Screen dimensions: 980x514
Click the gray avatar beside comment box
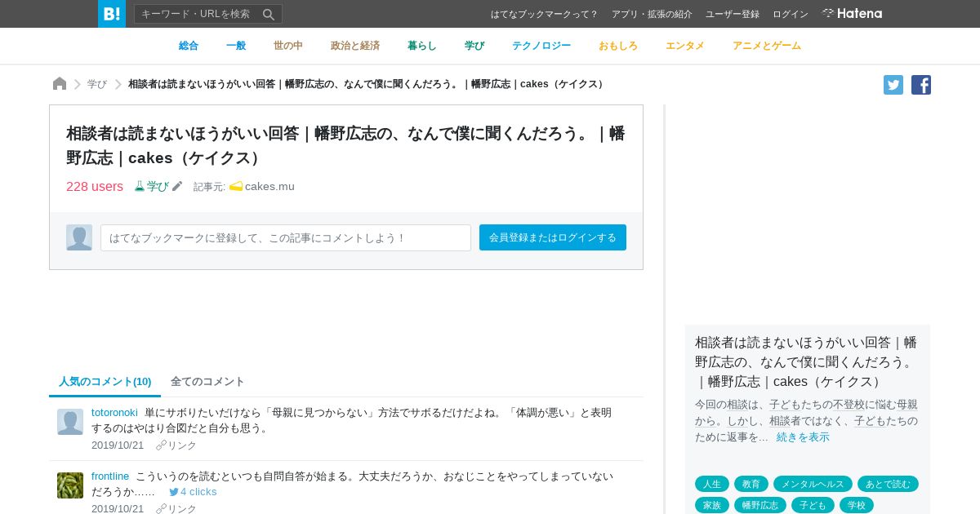pos(79,237)
